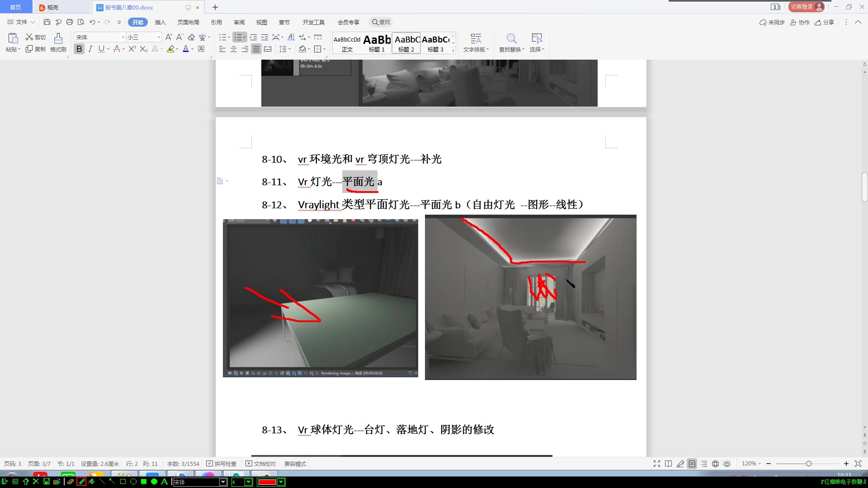
Task: Click the Decrease font size icon
Action: click(179, 37)
